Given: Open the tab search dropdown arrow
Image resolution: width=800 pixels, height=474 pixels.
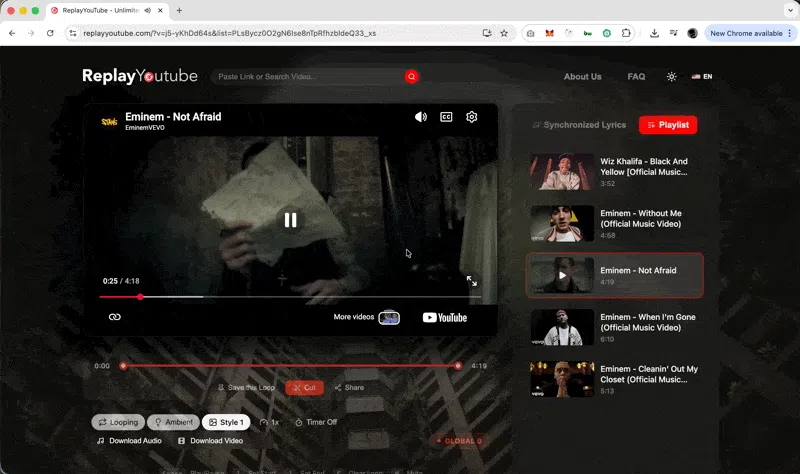Looking at the screenshot, I should tap(790, 10).
